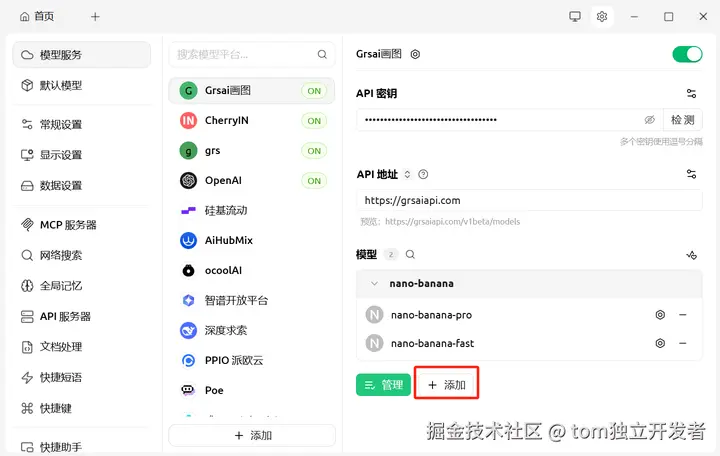Click the nano-banana-fast model name

click(432, 343)
